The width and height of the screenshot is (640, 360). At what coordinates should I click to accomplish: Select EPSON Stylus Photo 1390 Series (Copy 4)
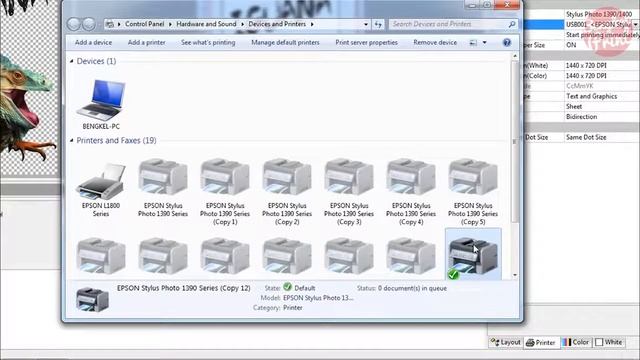click(411, 177)
